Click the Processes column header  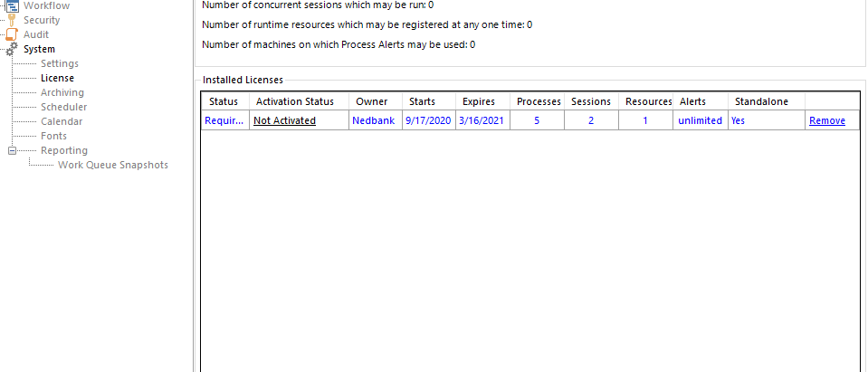click(x=539, y=102)
